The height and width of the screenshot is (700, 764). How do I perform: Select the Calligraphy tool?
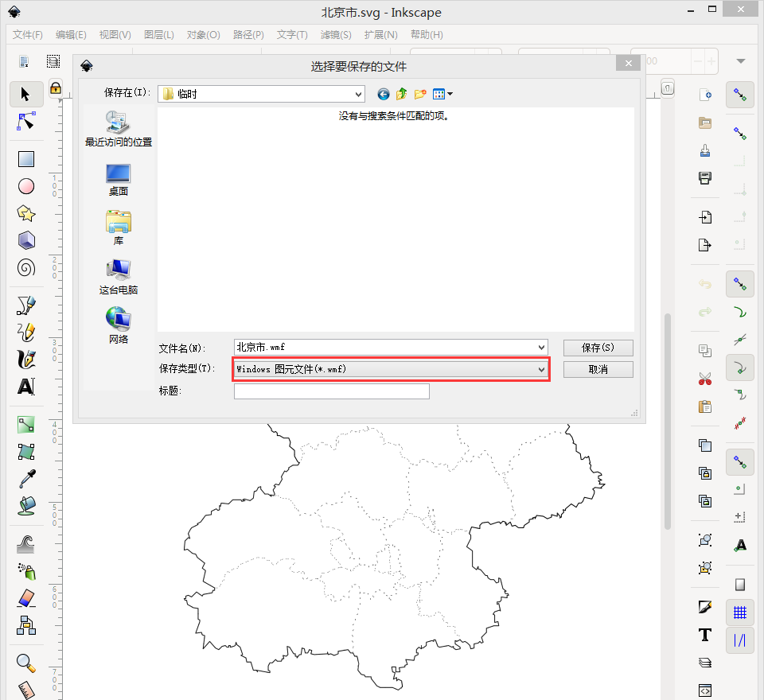tap(25, 360)
